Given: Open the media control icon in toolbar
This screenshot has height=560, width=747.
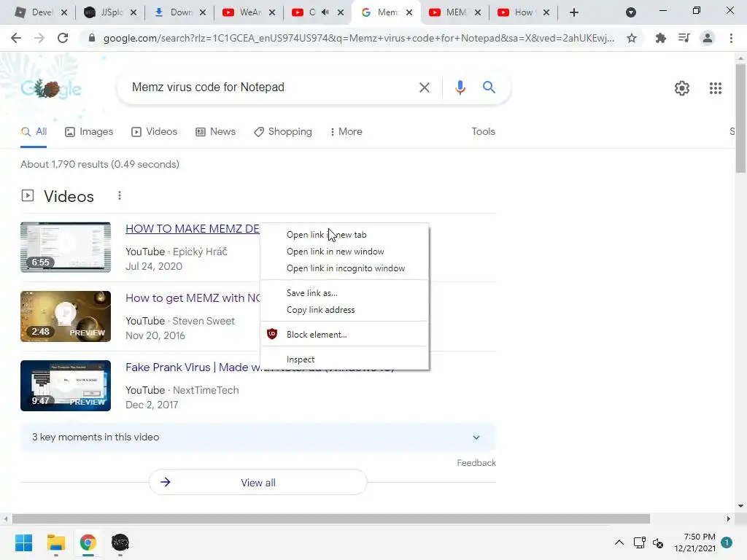Looking at the screenshot, I should [684, 38].
